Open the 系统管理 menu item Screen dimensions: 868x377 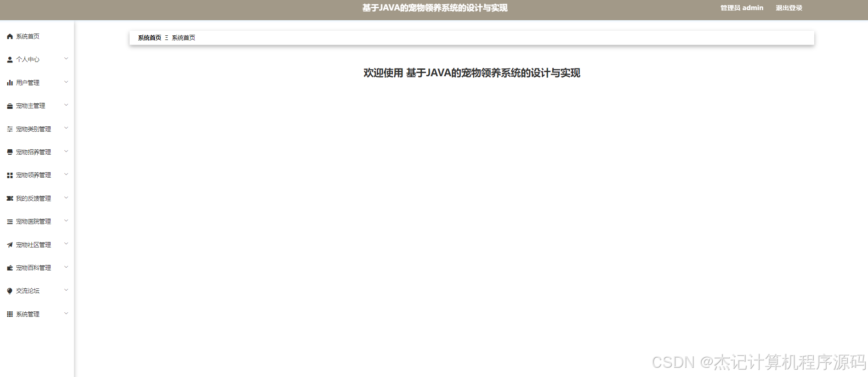click(37, 314)
